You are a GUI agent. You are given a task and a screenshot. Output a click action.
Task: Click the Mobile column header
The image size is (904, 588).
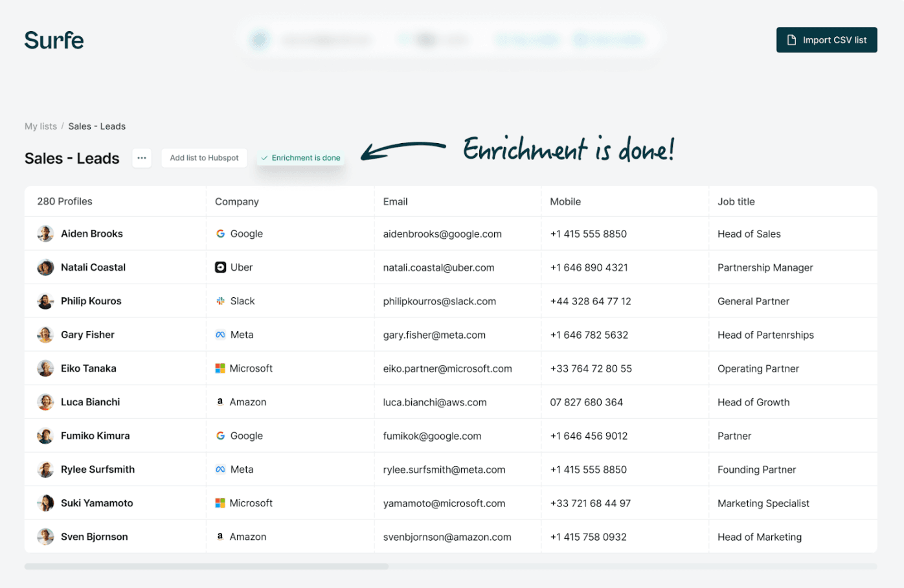[x=565, y=201]
